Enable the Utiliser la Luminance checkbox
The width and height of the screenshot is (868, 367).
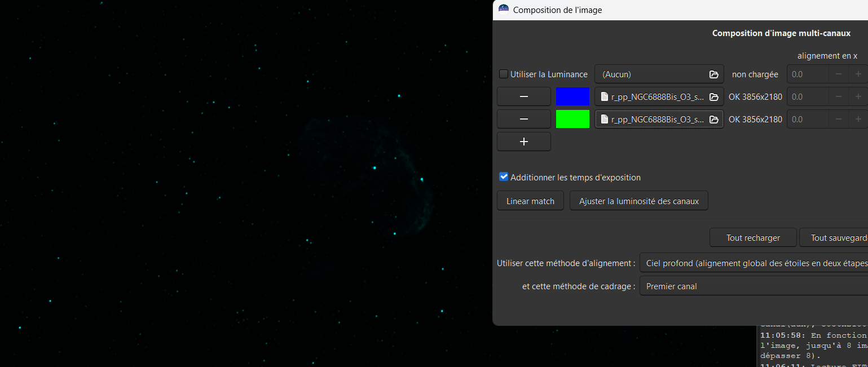tap(504, 74)
